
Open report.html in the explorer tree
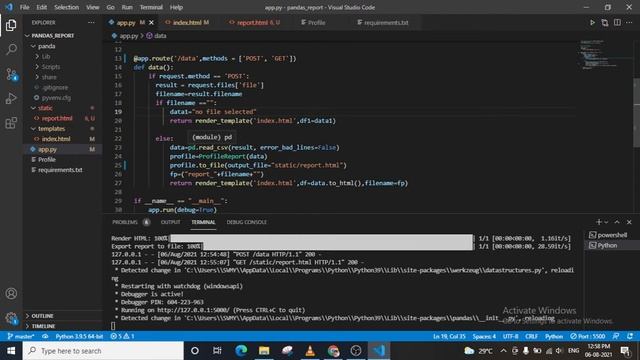click(x=57, y=118)
